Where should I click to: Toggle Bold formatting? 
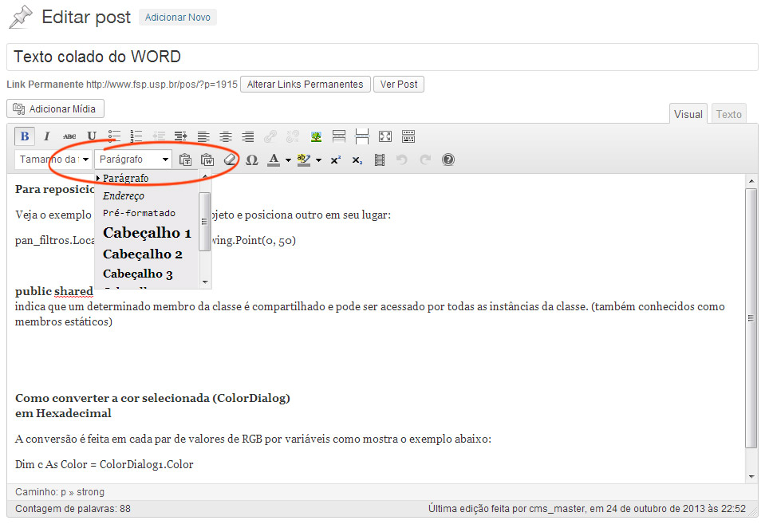click(x=25, y=136)
